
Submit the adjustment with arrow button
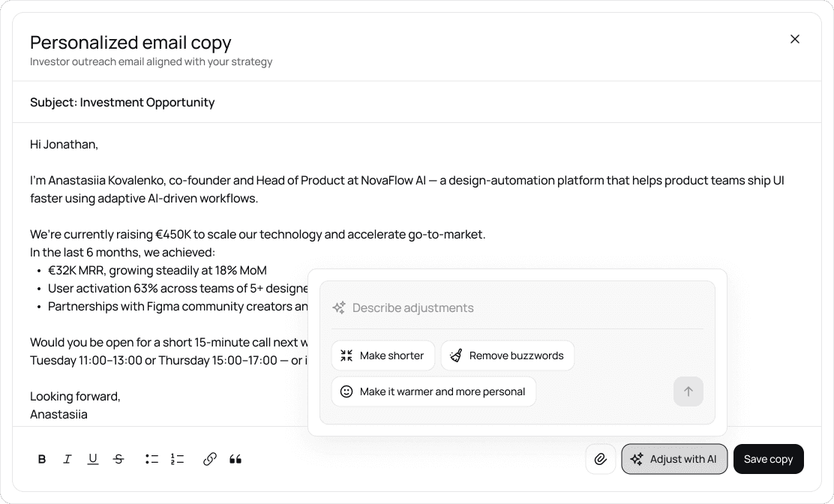tap(688, 391)
